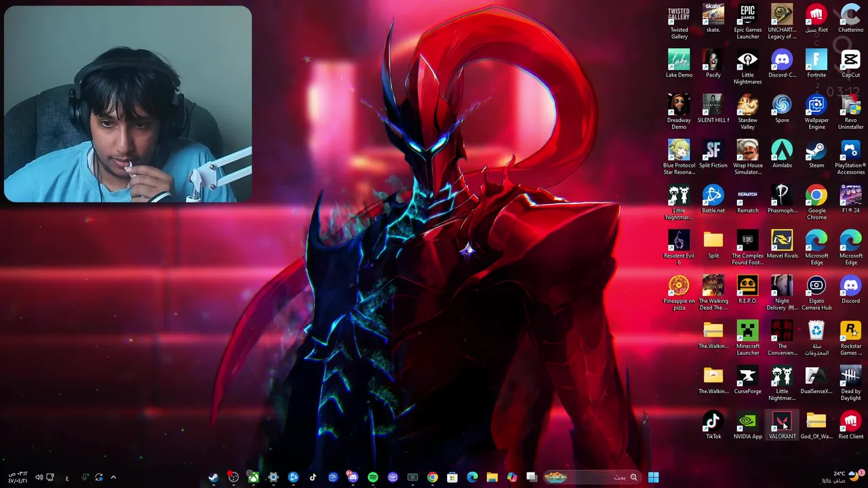868x488 pixels.
Task: Launch the VALORANT desktop shortcut
Action: click(x=782, y=426)
